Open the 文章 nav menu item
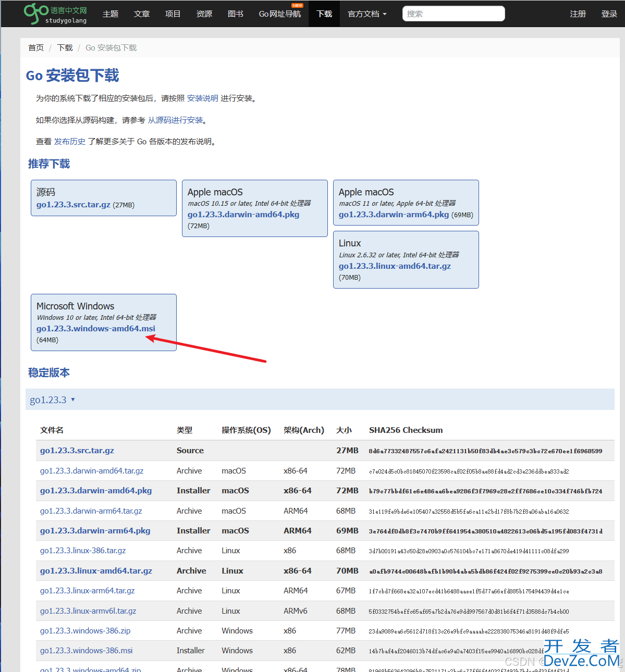 tap(142, 14)
